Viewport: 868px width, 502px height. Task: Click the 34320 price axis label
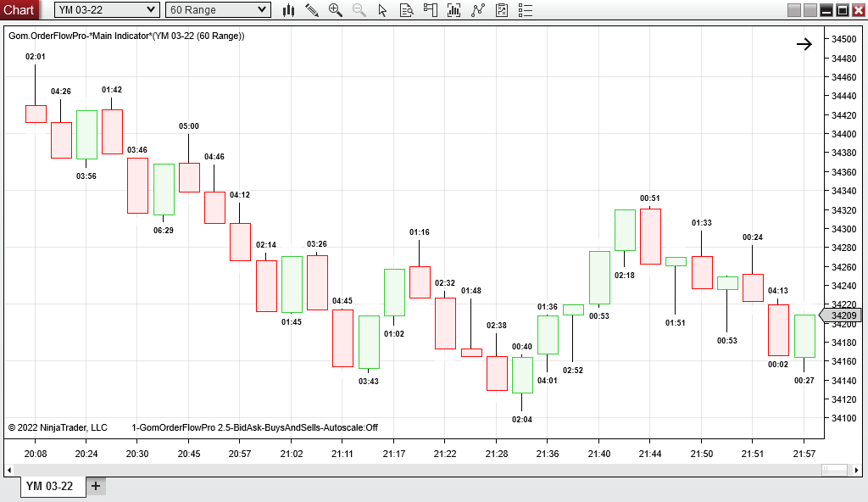844,210
